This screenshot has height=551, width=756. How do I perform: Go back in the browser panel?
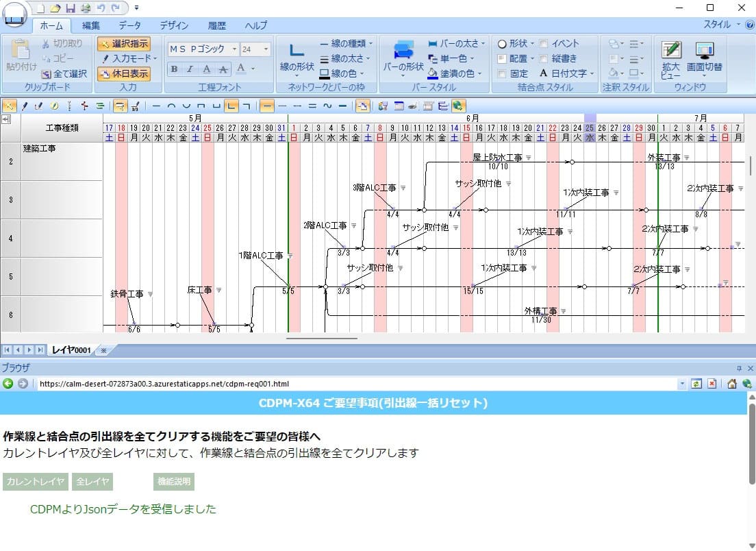pyautogui.click(x=8, y=384)
